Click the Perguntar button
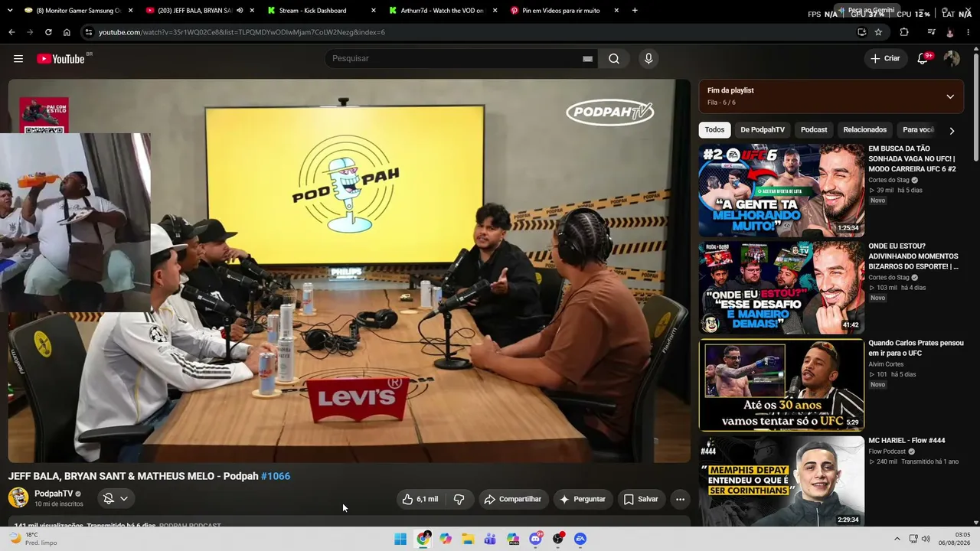This screenshot has width=980, height=551. (x=583, y=499)
